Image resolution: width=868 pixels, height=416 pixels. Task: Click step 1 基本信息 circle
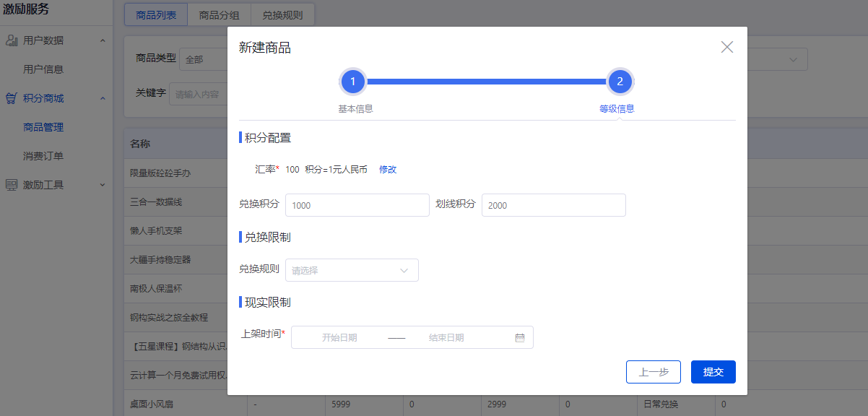[x=352, y=82]
